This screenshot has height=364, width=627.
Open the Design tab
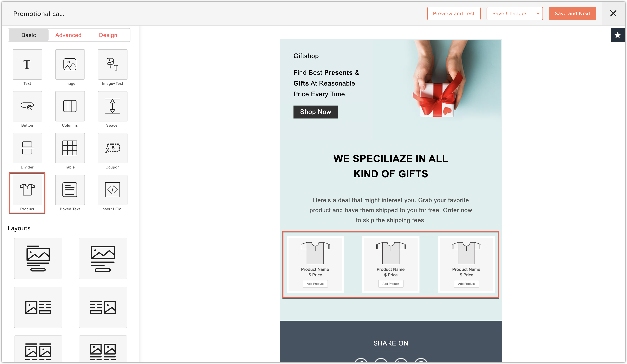click(108, 35)
